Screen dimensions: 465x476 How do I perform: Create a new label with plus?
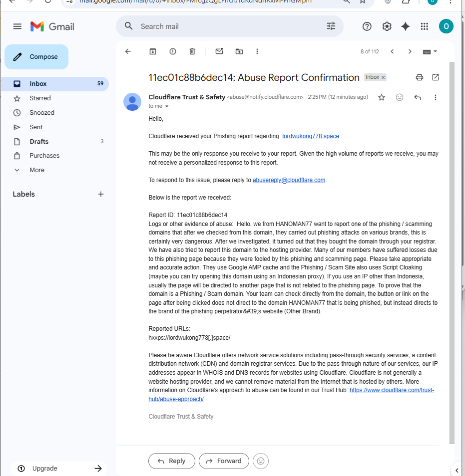pos(101,194)
